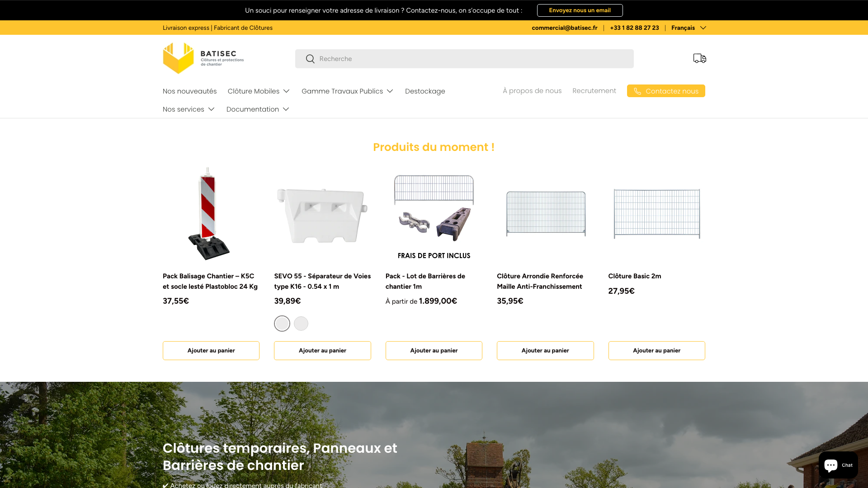Add Pack Balisage Chantier to cart
The width and height of the screenshot is (868, 488).
(211, 351)
